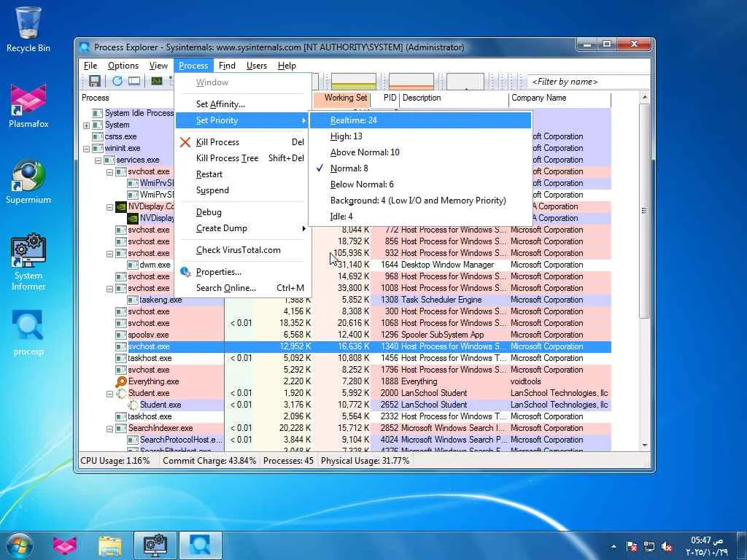Click the Action Center flag tray icon

click(632, 547)
